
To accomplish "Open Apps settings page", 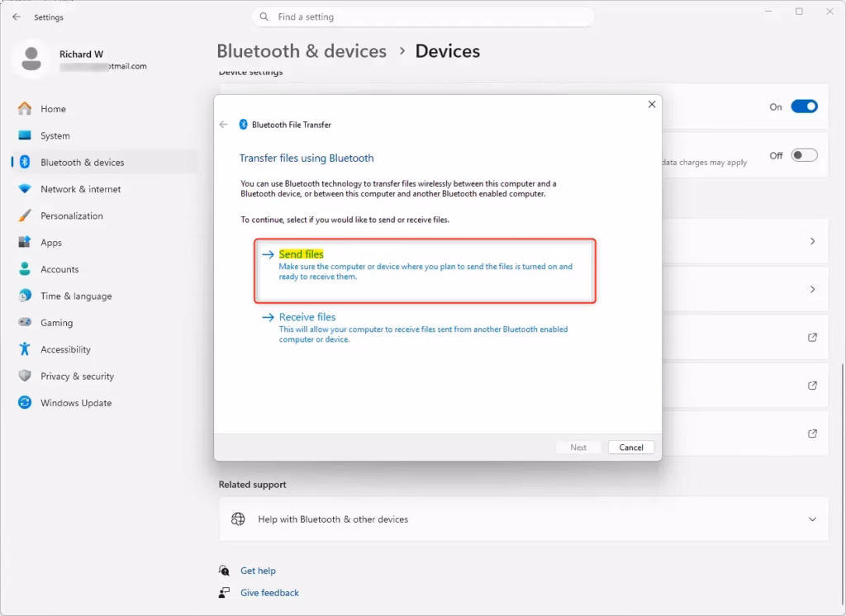I will click(x=105, y=242).
